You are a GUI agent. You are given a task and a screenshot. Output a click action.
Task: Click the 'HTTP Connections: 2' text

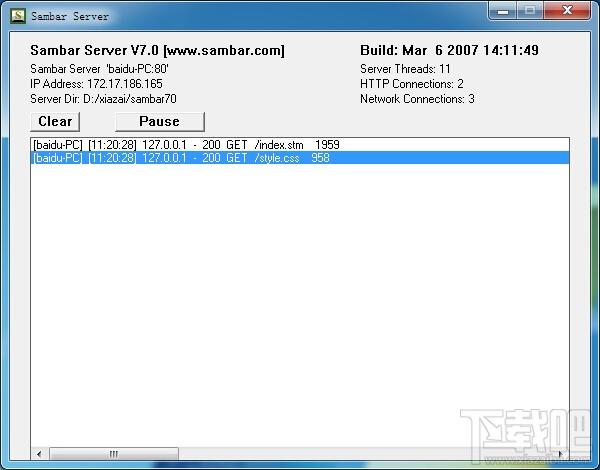pyautogui.click(x=412, y=84)
